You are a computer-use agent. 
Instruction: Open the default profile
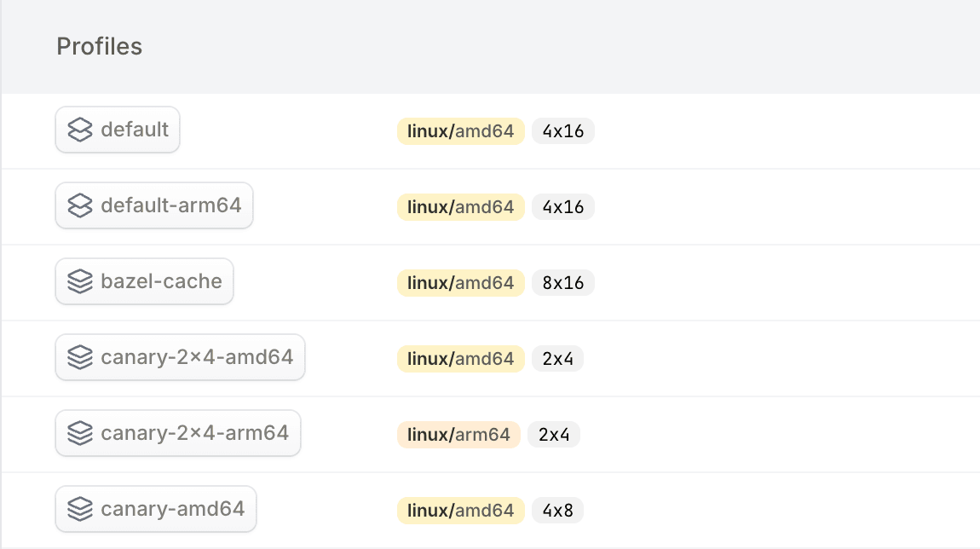(135, 130)
